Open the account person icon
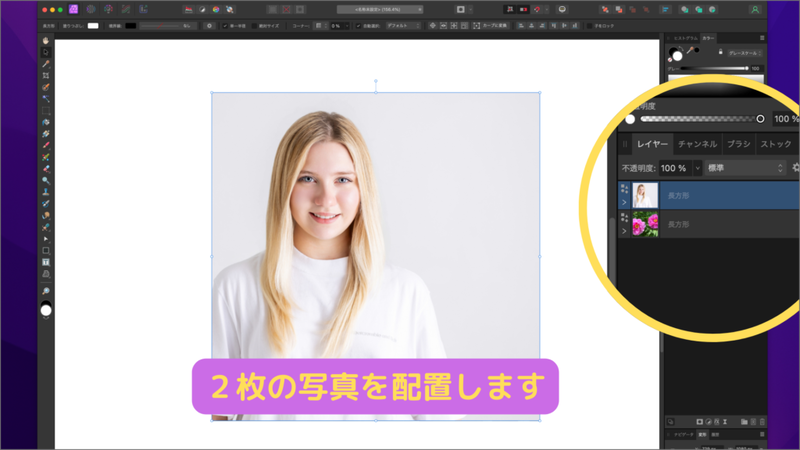Viewport: 800px width, 450px height. coord(755,9)
